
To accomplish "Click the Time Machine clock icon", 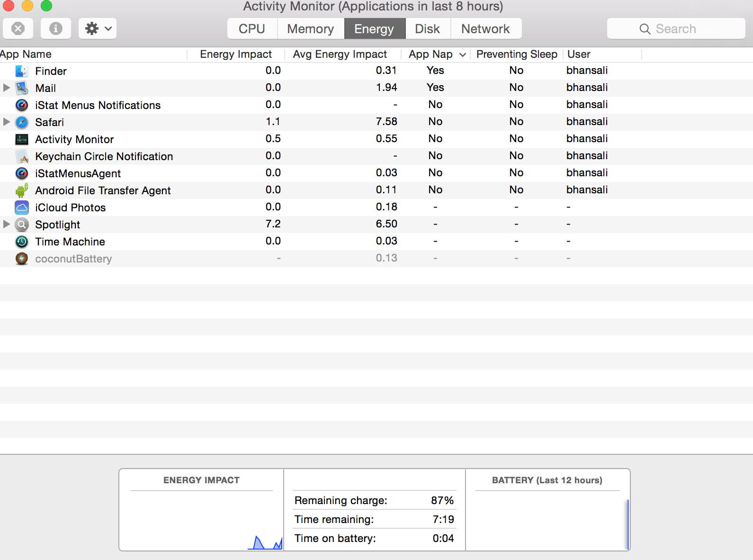I will [x=22, y=242].
